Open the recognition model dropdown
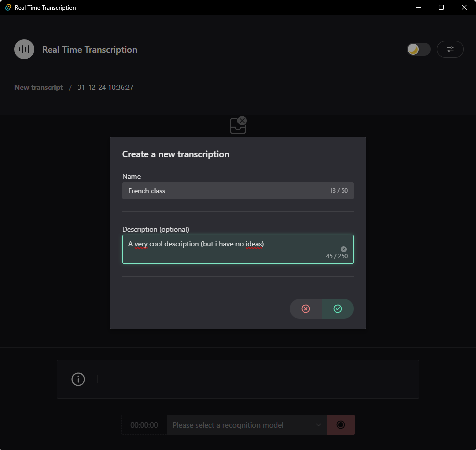 241,425
